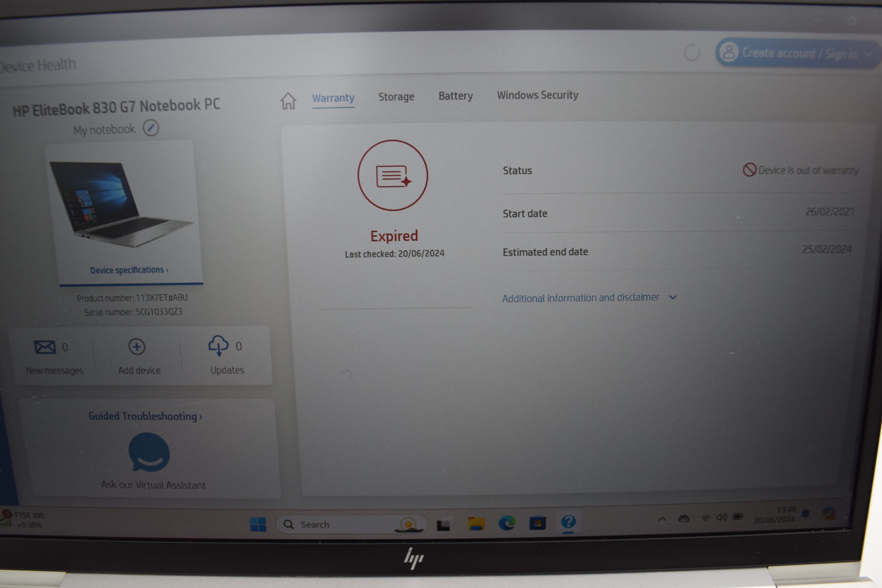Expand Additional information and disclaimer
Viewport: 882px width, 588px height.
589,298
